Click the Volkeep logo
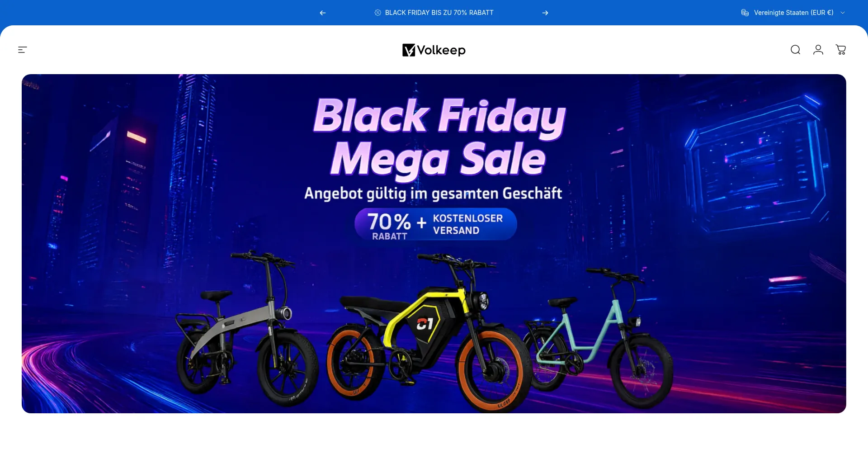The image size is (868, 449). 434,50
